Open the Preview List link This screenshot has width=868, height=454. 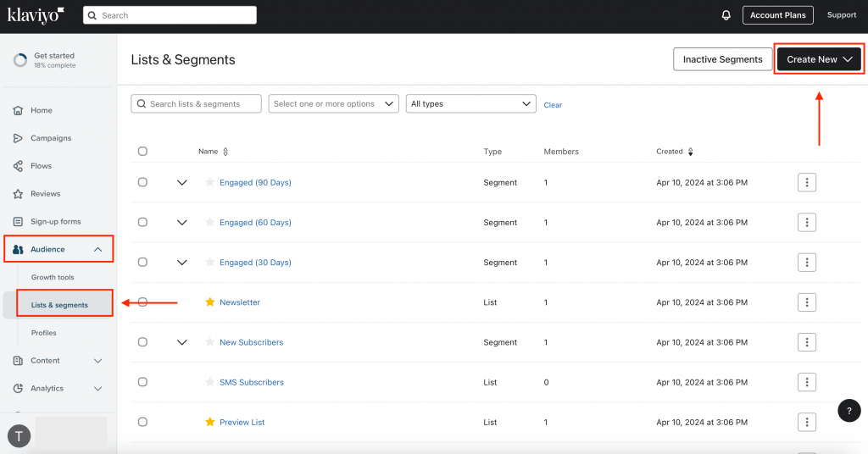point(242,422)
